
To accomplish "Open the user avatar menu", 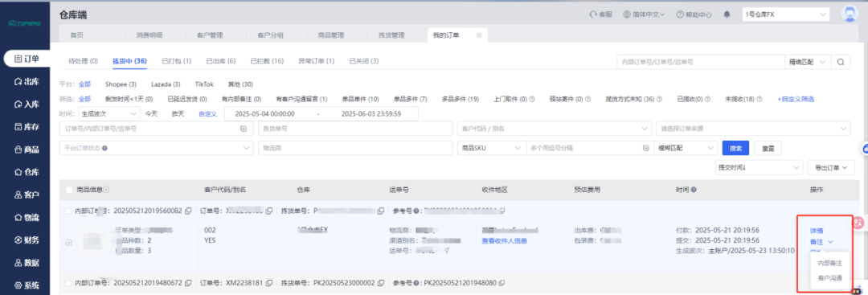I will point(850,14).
